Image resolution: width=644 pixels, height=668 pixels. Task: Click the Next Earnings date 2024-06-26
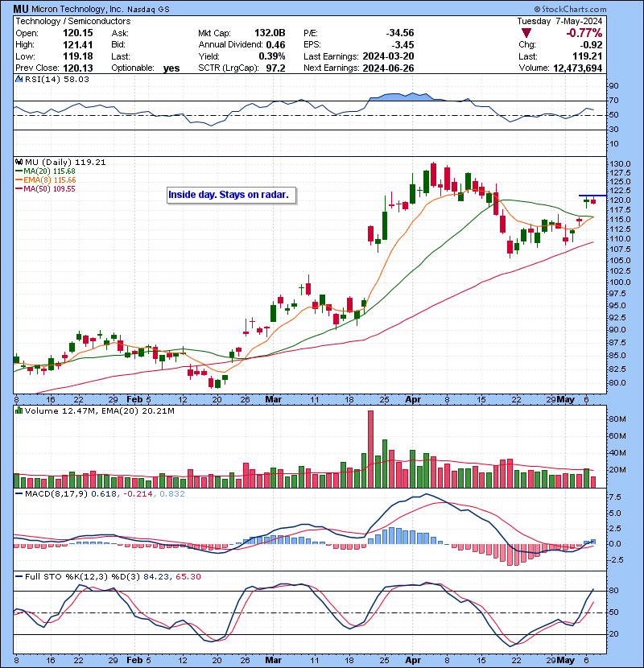point(388,68)
